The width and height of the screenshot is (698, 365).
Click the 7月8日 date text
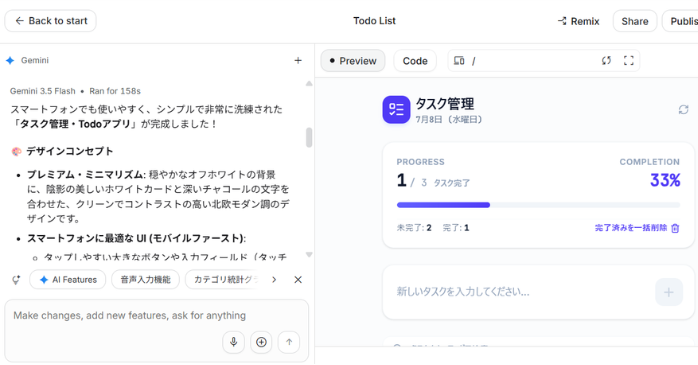click(x=449, y=119)
